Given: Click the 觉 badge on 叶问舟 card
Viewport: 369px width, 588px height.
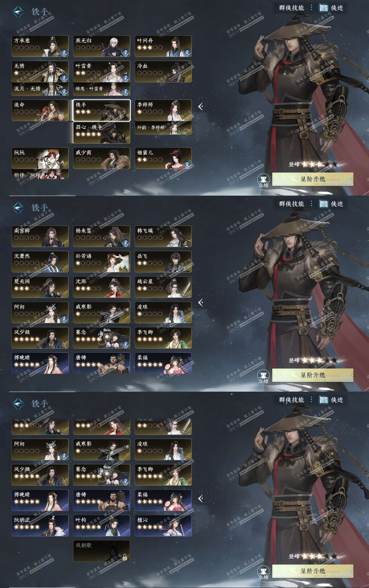Looking at the screenshot, I should pyautogui.click(x=187, y=52).
